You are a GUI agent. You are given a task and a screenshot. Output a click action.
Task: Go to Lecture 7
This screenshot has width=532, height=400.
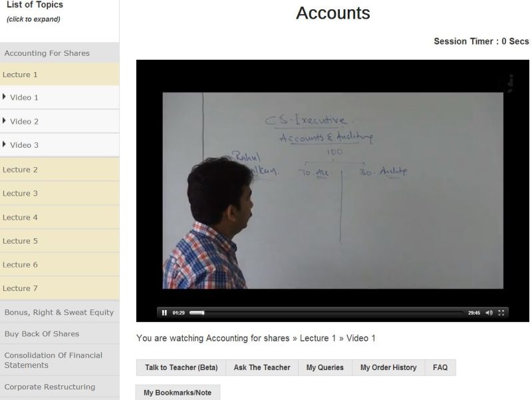(20, 288)
